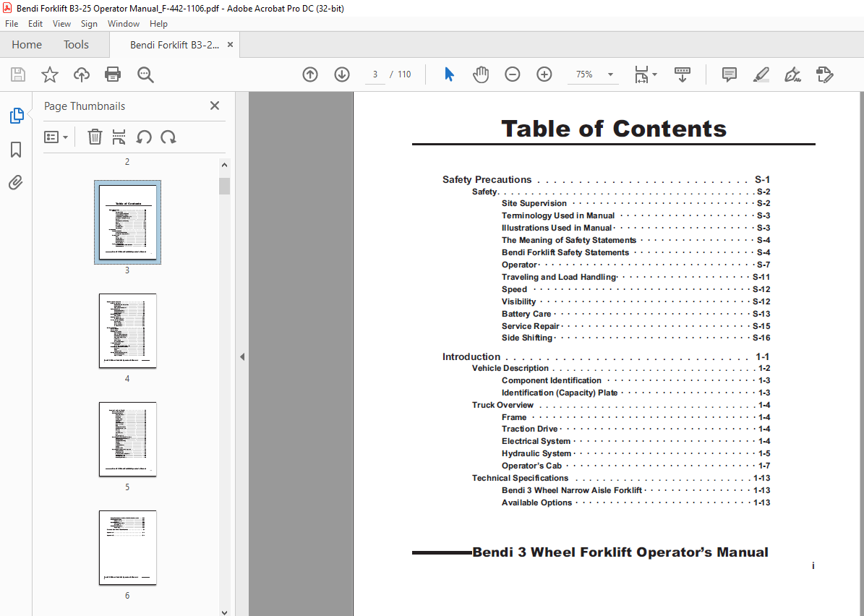Expand fit page options arrow

(x=654, y=74)
